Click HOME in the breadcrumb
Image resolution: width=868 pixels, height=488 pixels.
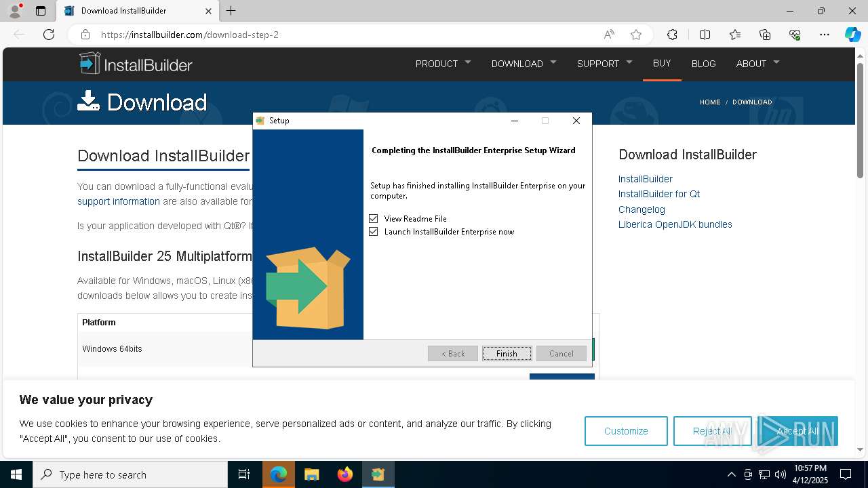(710, 102)
